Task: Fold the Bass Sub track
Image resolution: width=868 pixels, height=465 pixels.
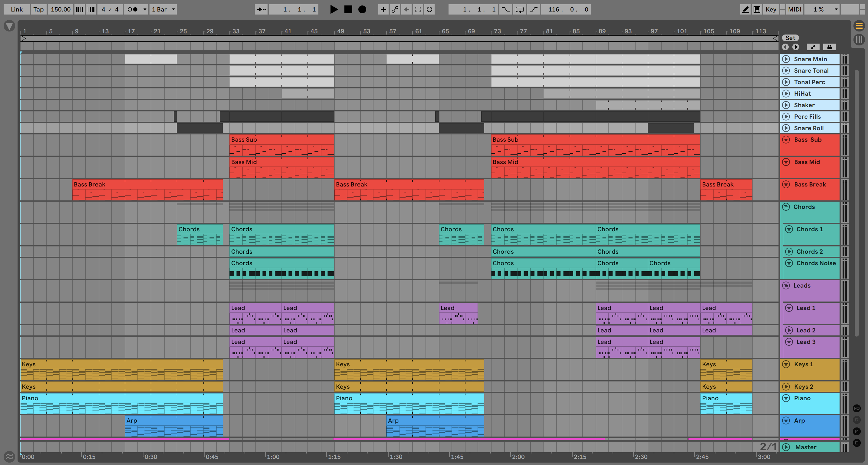Action: coord(786,140)
